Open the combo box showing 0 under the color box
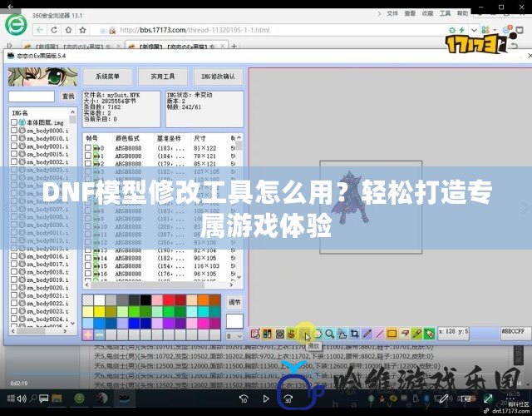Image resolution: width=532 pixels, height=416 pixels. pyautogui.click(x=234, y=336)
